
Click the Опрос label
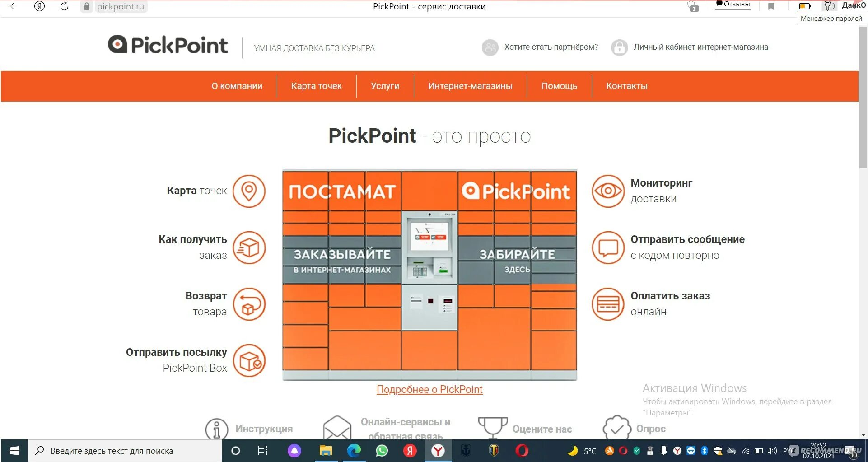(651, 429)
